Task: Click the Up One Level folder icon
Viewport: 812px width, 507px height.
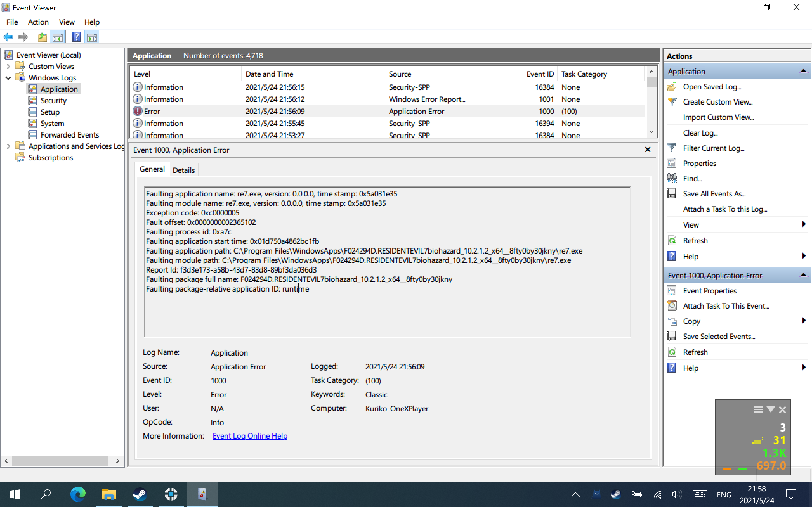Action: (42, 37)
